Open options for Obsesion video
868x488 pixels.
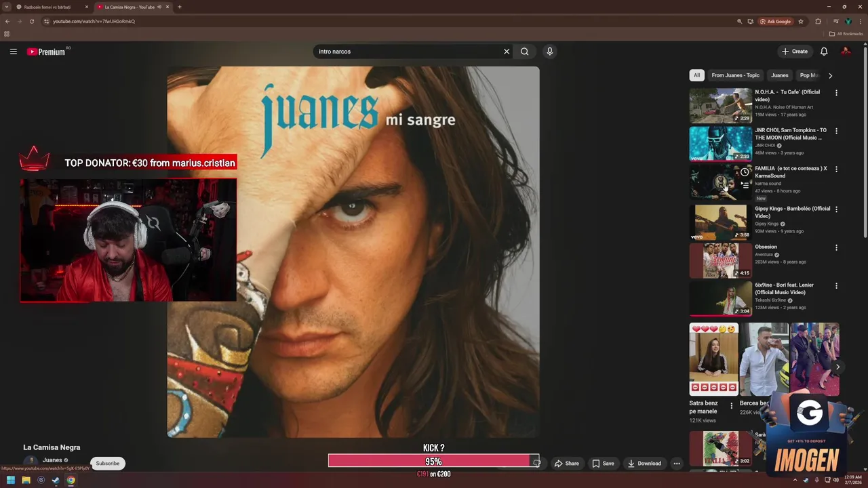tap(836, 247)
